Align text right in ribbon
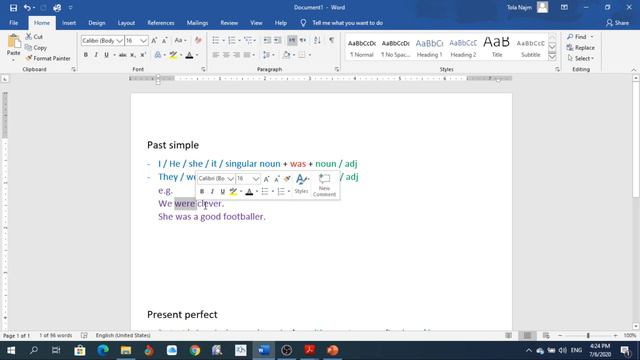Screen dimensions: 640x360 point(236,55)
